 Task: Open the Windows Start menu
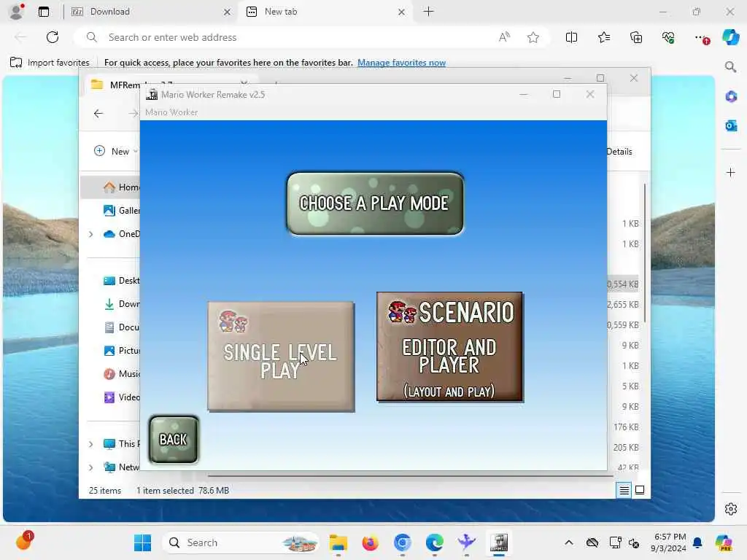pos(142,542)
